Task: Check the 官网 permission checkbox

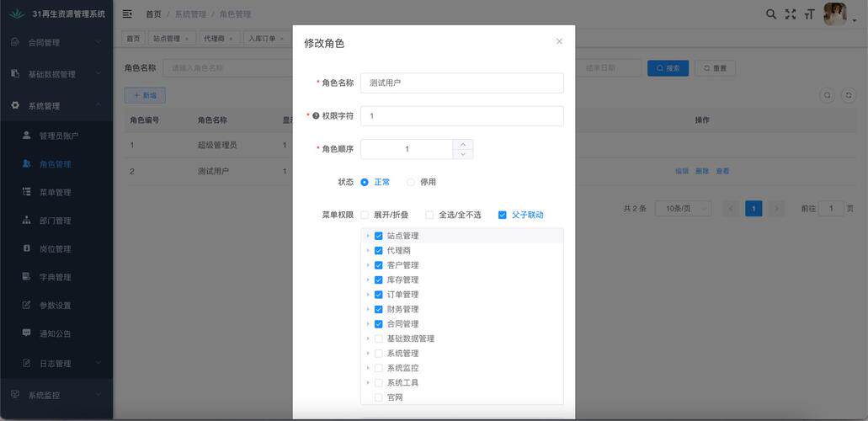Action: (x=379, y=397)
